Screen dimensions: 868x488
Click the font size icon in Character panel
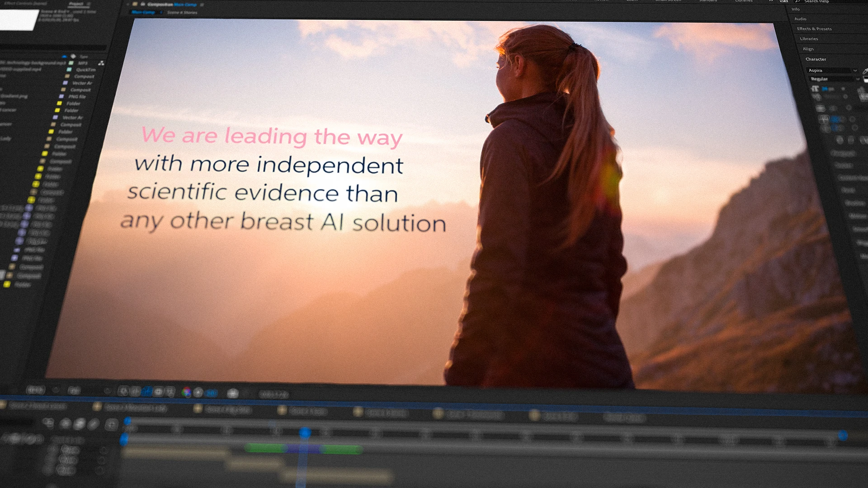point(815,89)
